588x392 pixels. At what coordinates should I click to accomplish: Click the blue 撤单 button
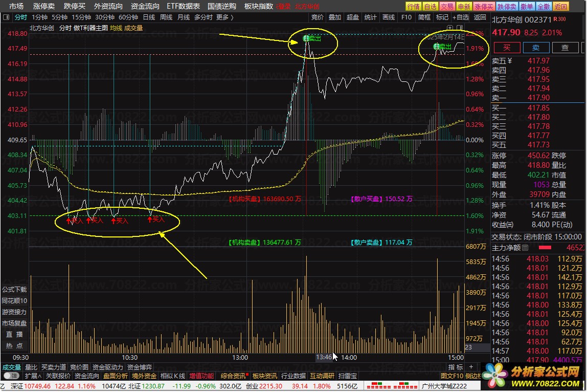[527, 6]
